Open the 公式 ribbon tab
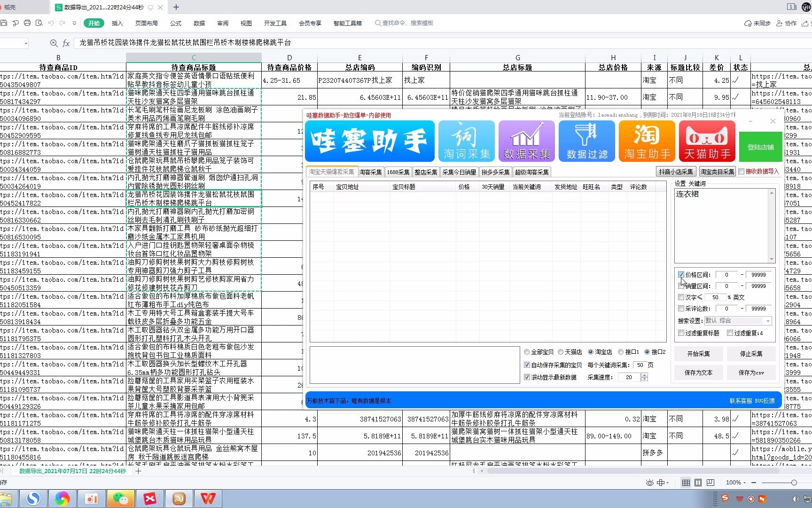Screen dimensions: 812x508 tap(176, 23)
